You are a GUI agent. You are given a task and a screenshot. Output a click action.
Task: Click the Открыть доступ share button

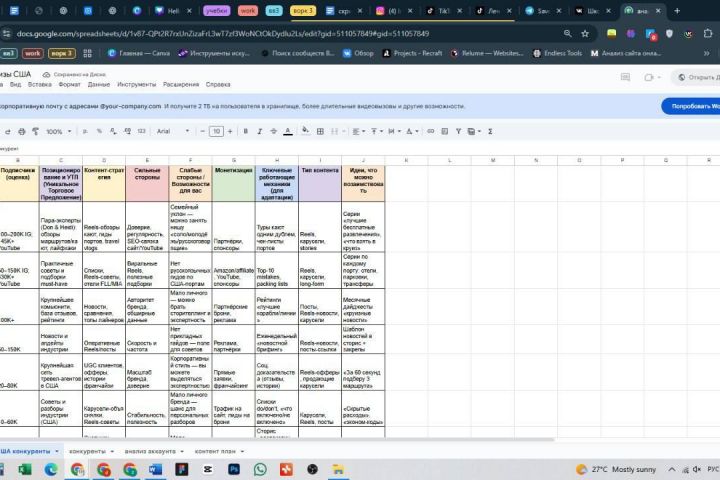click(697, 77)
